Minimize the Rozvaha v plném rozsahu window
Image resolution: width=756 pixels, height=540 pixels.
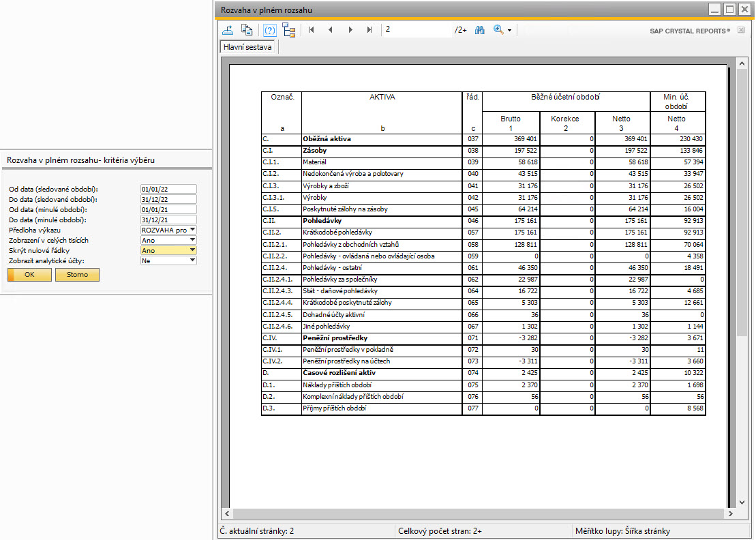(715, 9)
